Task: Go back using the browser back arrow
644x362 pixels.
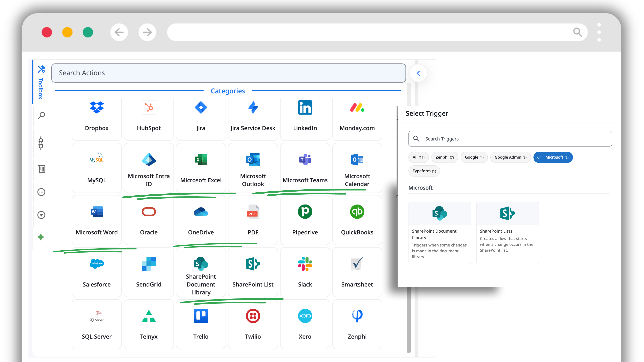Action: (119, 32)
